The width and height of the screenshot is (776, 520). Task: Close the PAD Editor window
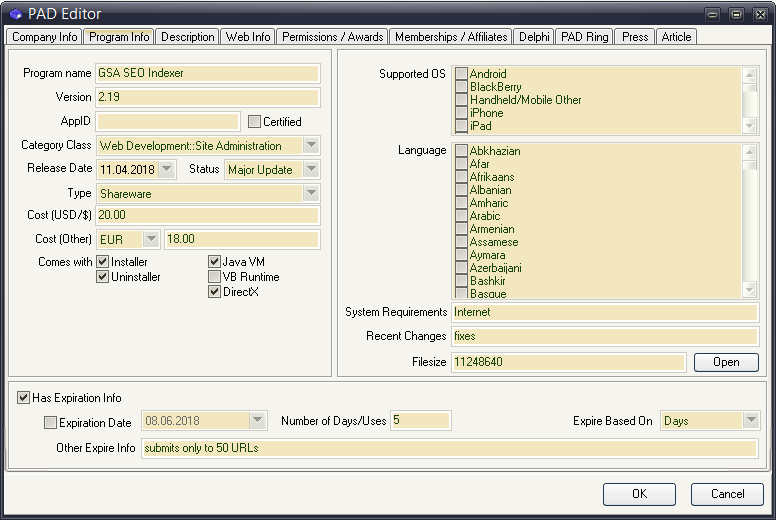pyautogui.click(x=760, y=14)
